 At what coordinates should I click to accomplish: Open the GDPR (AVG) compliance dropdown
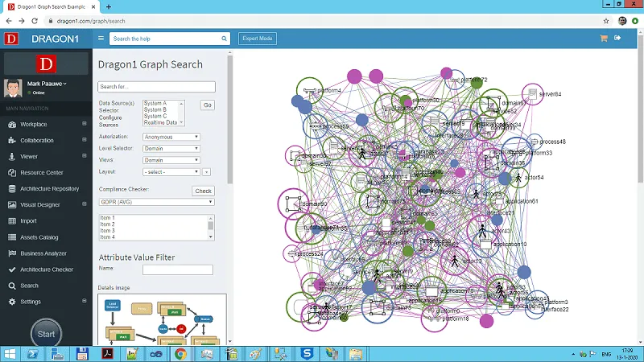tap(156, 202)
